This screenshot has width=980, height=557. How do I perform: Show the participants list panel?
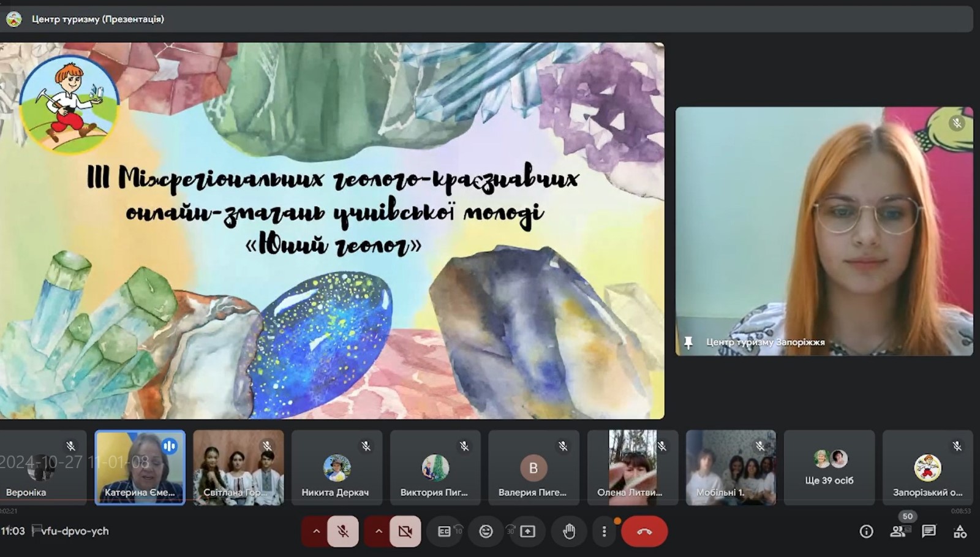pyautogui.click(x=898, y=531)
